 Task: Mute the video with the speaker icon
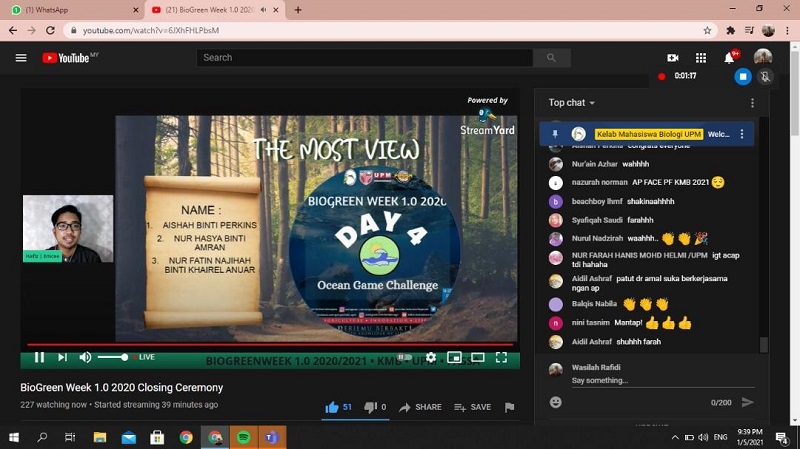point(85,357)
